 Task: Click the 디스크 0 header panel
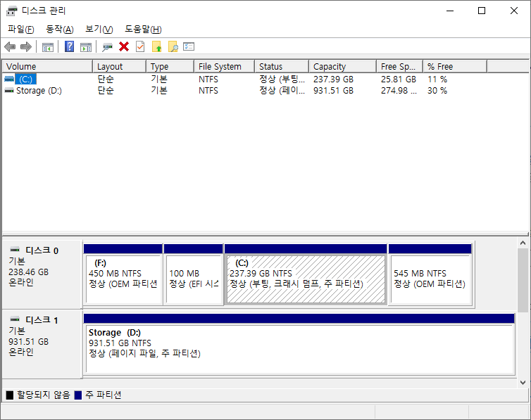(x=42, y=274)
